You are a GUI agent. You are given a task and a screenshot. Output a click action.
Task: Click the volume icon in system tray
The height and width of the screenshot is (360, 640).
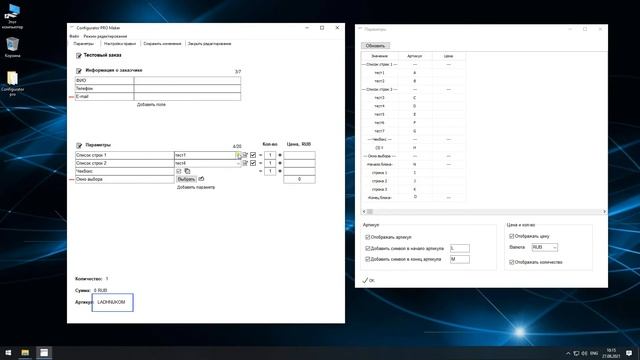584,353
